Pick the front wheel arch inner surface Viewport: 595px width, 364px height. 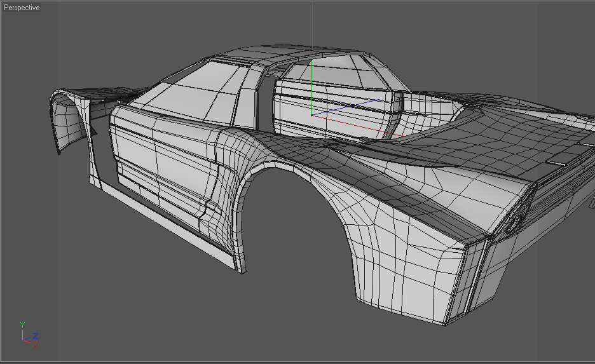pos(68,121)
